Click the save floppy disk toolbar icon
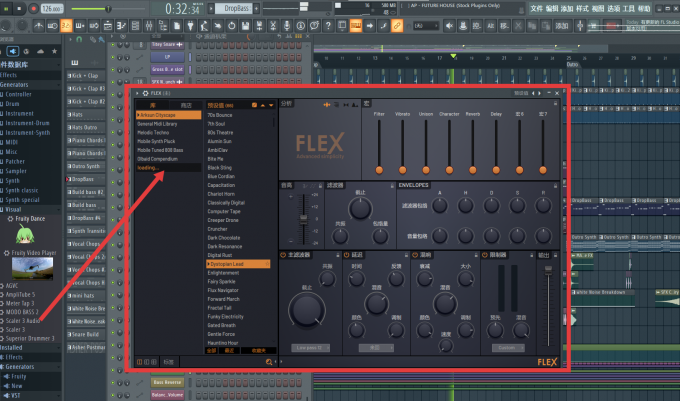The width and height of the screenshot is (680, 401). (x=245, y=26)
